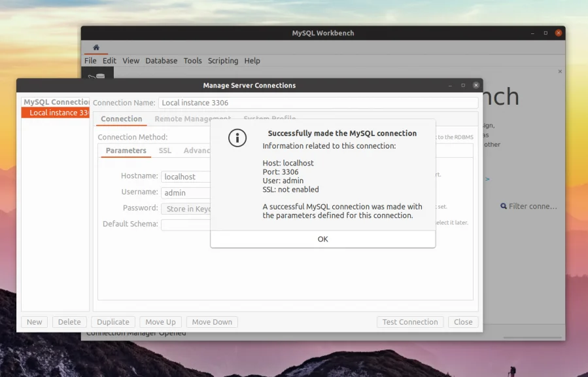Open the Scripting menu
The height and width of the screenshot is (377, 588).
pos(223,60)
